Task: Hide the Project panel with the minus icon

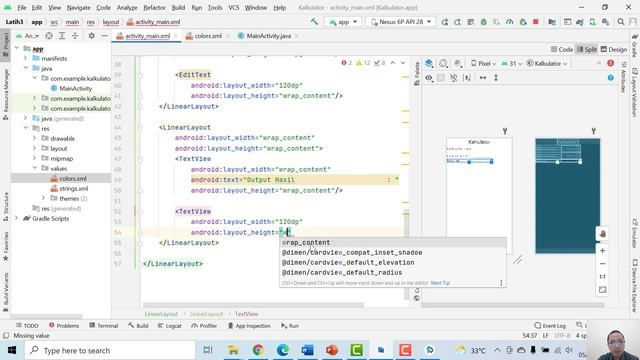Action: click(104, 36)
